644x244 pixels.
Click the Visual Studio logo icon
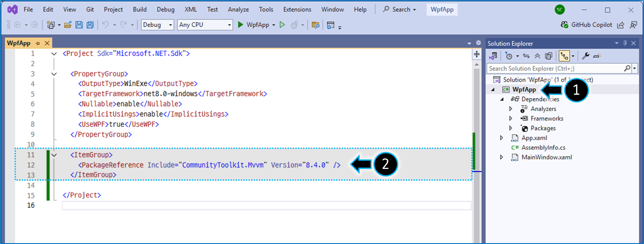pyautogui.click(x=12, y=9)
